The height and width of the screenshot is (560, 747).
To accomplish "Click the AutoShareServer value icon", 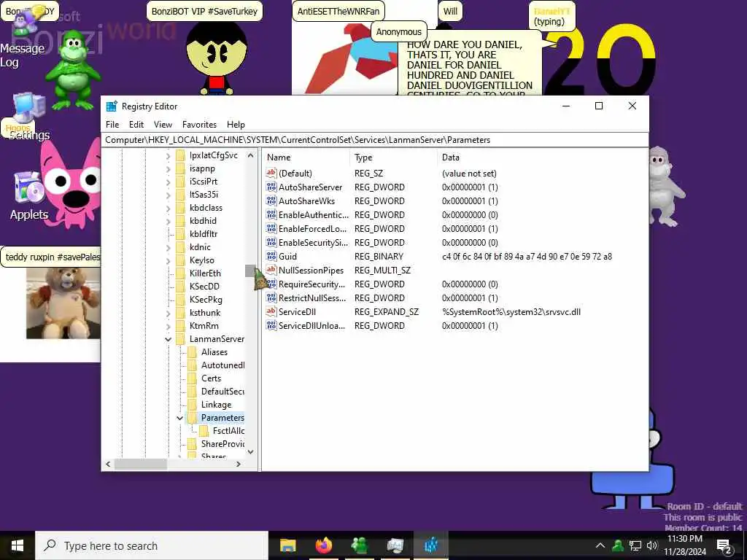I will click(271, 187).
